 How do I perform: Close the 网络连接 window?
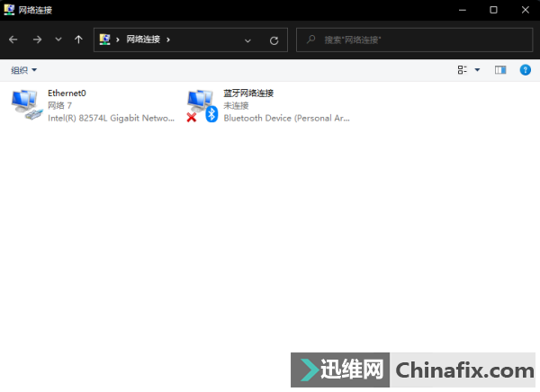click(x=526, y=10)
